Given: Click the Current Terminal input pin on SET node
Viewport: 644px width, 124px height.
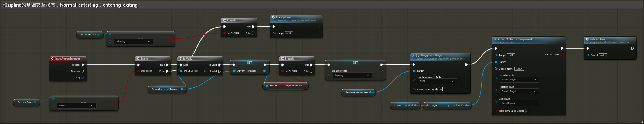Looking at the screenshot, I should (x=234, y=71).
